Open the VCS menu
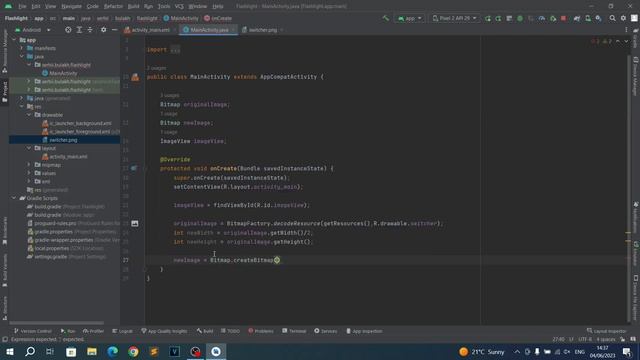This screenshot has height=360, width=640. (179, 7)
